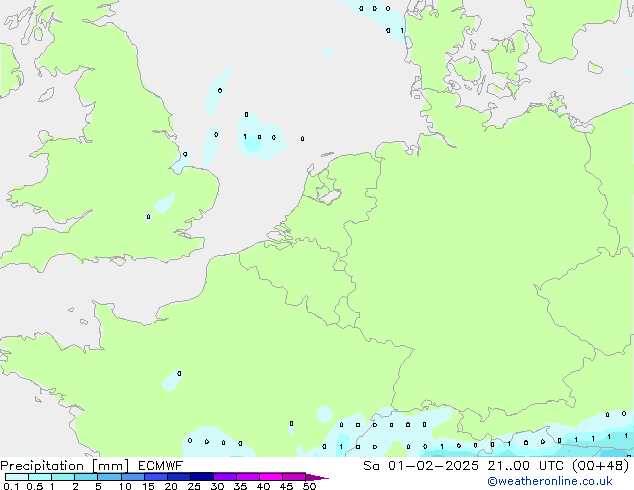The height and width of the screenshot is (490, 634).
Task: Open the weatheronline.co.uk copyright link
Action: pyautogui.click(x=550, y=481)
